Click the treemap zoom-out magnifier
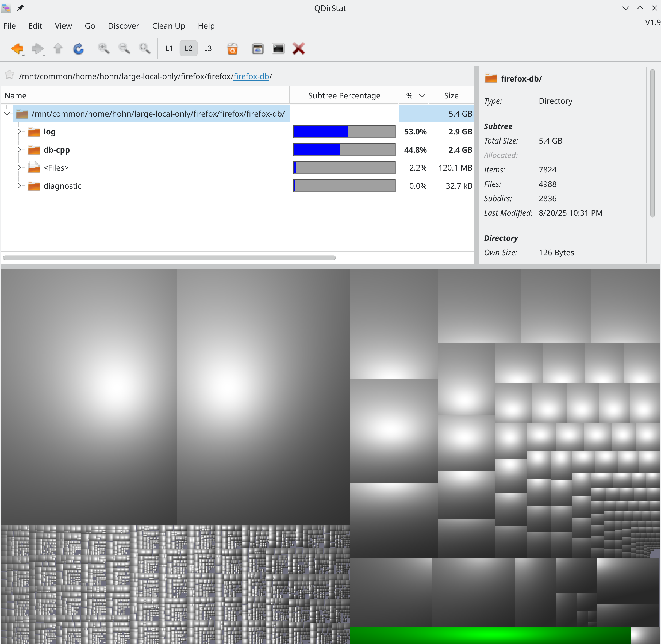 click(x=124, y=49)
